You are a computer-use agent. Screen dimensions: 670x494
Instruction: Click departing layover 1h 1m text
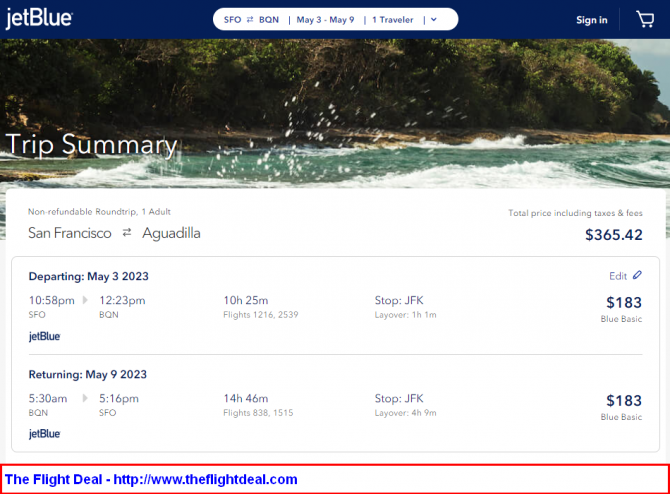[406, 315]
